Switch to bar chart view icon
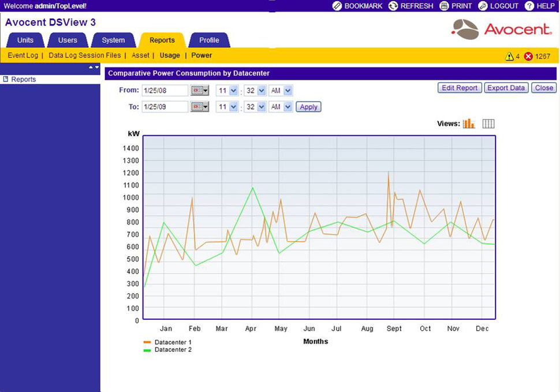 [469, 124]
